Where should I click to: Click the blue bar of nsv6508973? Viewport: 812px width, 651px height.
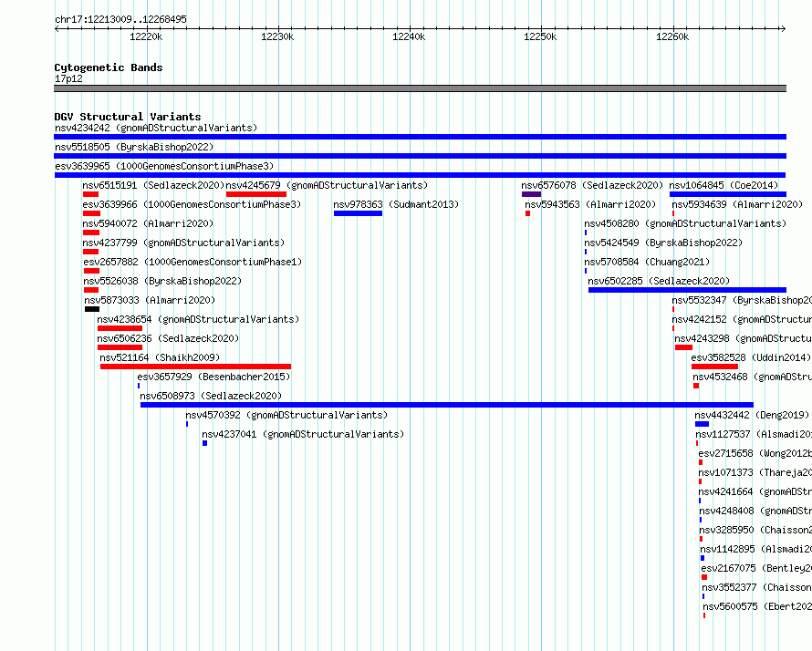pyautogui.click(x=447, y=405)
